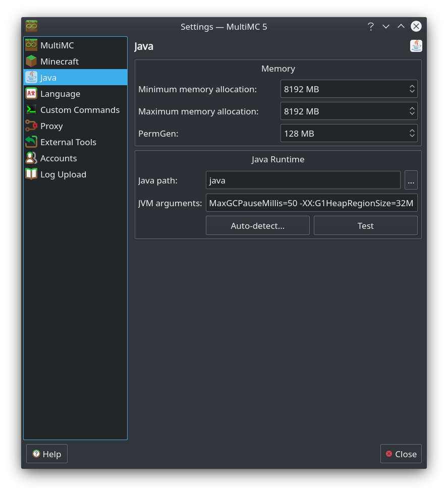448x494 pixels.
Task: Click the Help button
Action: 46,454
